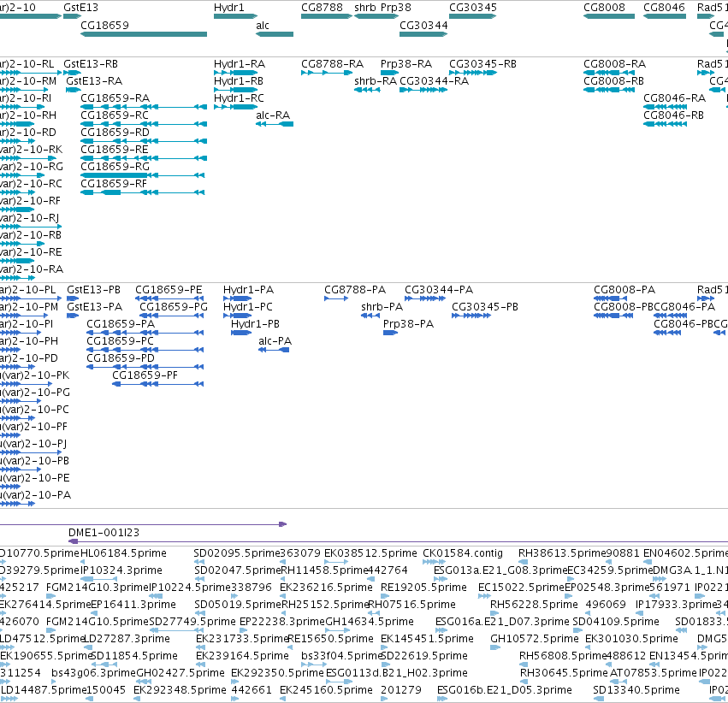Select protein CG18659-PF
728x703 pixels.
click(x=145, y=375)
